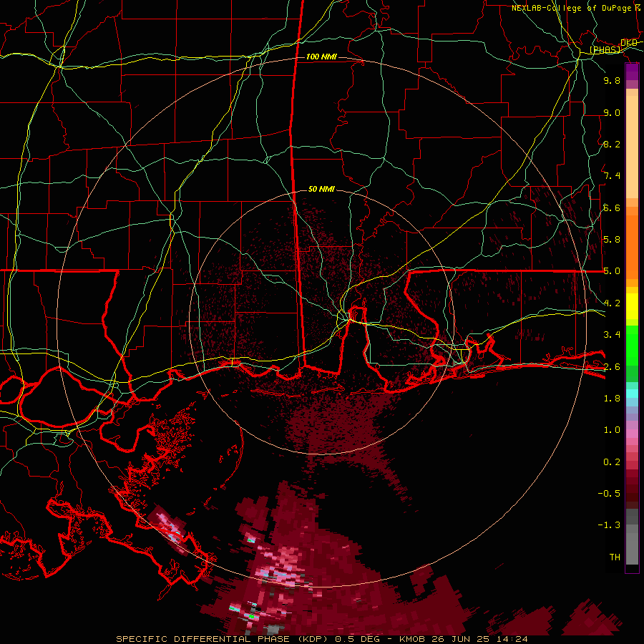Click the '5.8' color scale value

click(612, 240)
